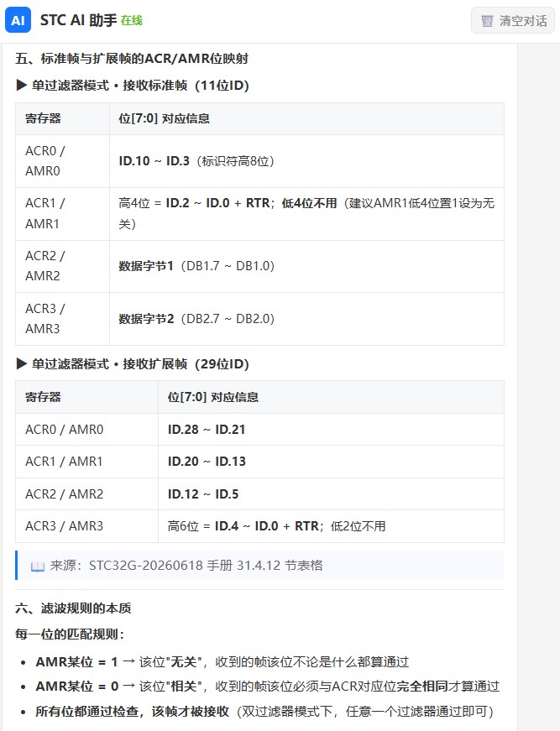The height and width of the screenshot is (731, 560).
Task: Click the bullet AMR某位 = 1 → 该位"无关"
Action: pos(222,662)
